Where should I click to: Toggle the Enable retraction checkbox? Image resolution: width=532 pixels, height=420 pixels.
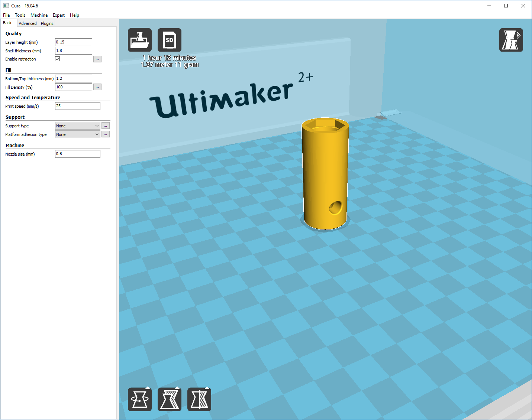(x=58, y=59)
